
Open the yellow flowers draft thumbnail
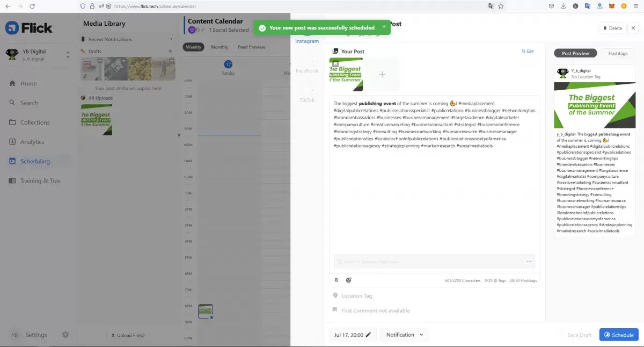(139, 69)
